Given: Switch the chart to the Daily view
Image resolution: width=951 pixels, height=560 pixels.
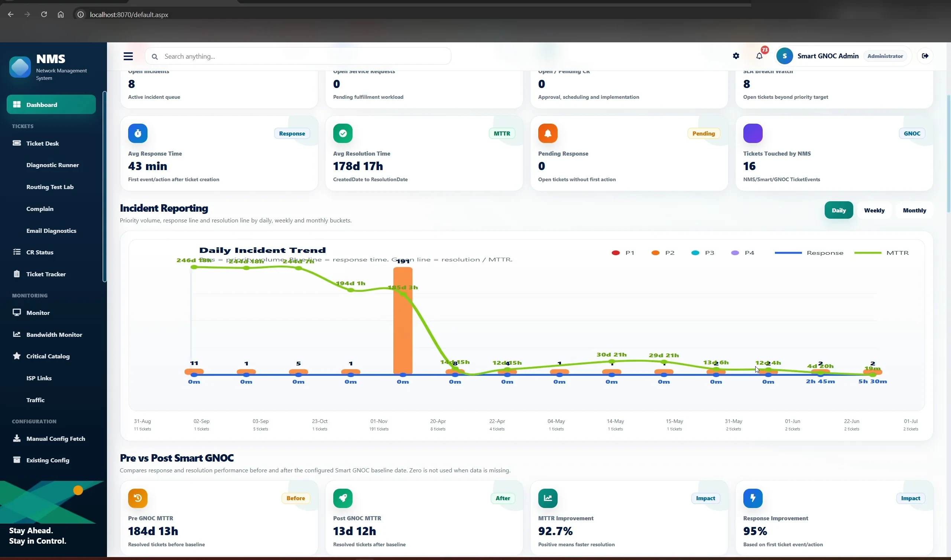Looking at the screenshot, I should (x=838, y=210).
